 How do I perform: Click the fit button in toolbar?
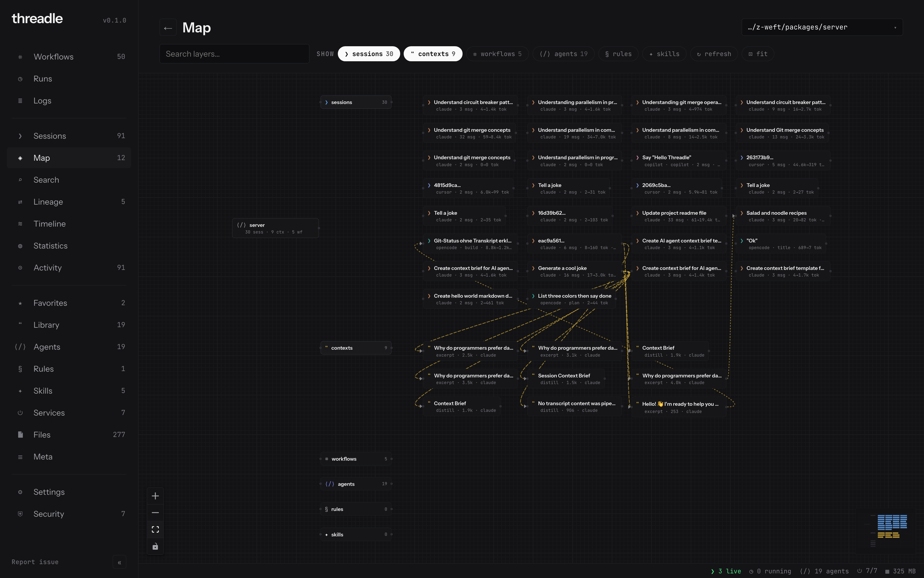coord(758,54)
